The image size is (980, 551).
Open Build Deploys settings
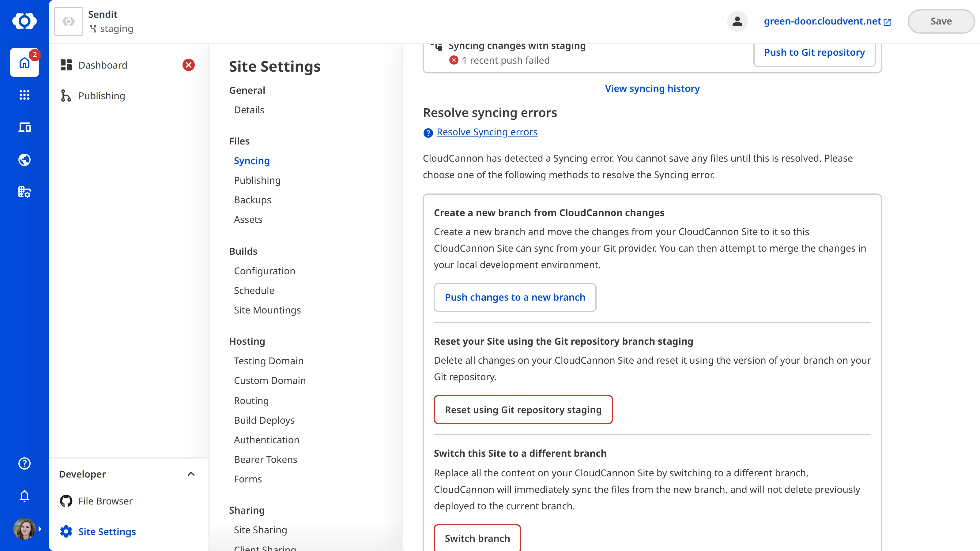[264, 420]
